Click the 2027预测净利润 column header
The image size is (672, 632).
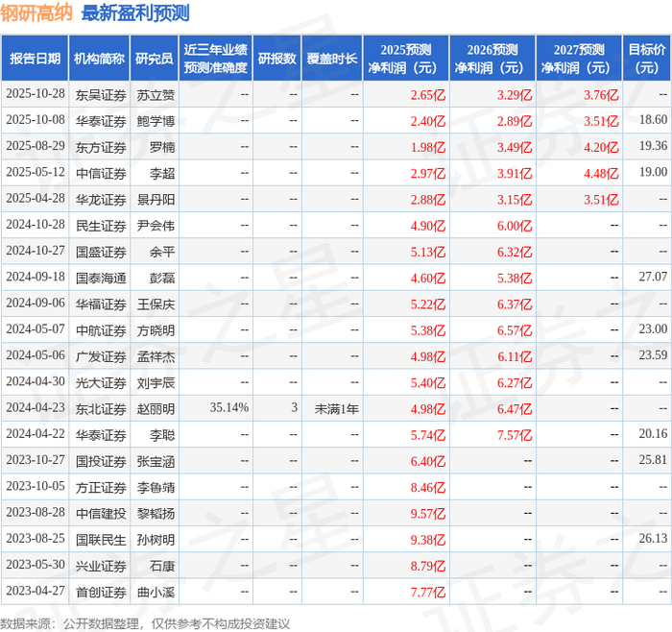tap(579, 59)
